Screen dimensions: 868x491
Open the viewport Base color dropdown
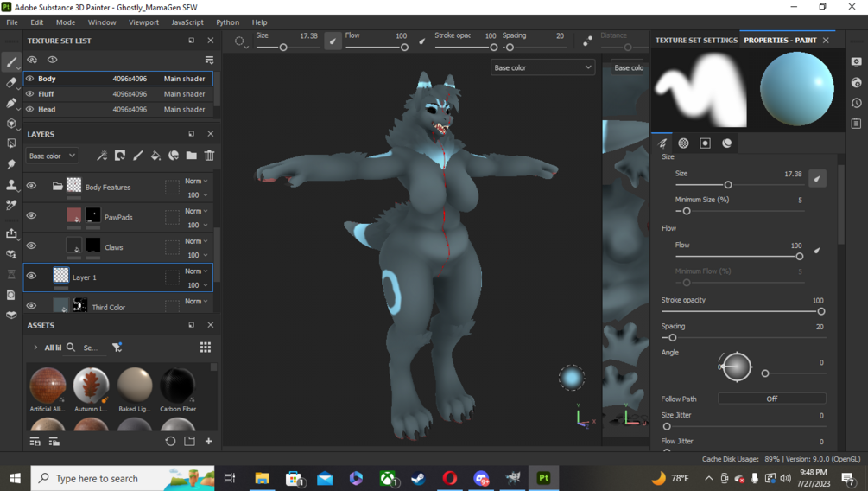[542, 67]
